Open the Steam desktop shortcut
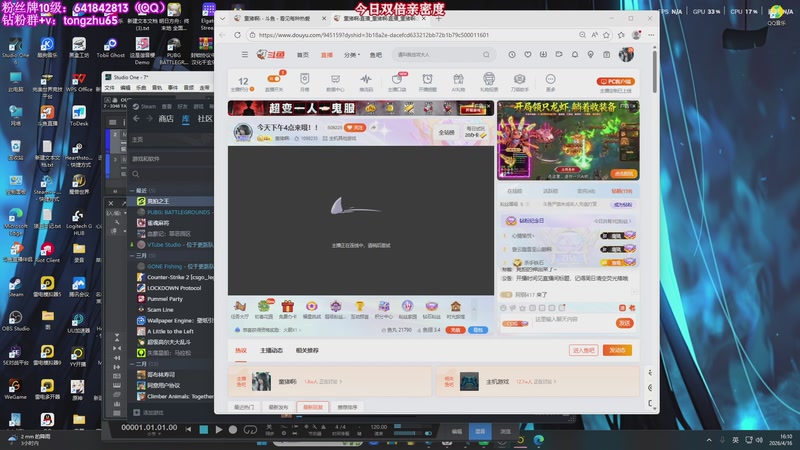The width and height of the screenshot is (800, 450). click(x=15, y=287)
